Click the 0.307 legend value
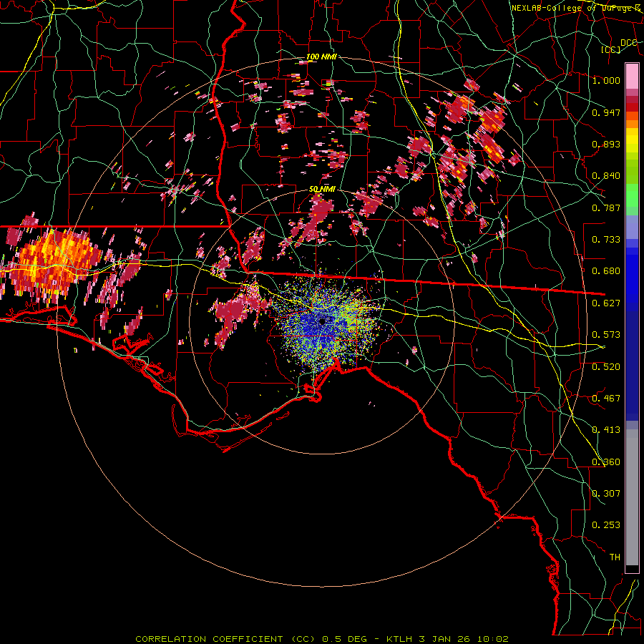 [x=606, y=494]
